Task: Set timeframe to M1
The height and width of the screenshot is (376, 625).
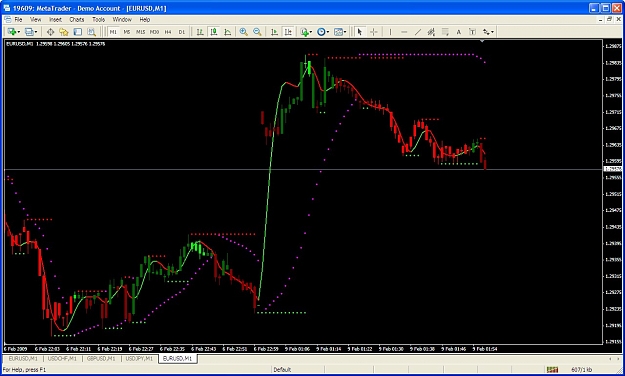Action: [113, 32]
